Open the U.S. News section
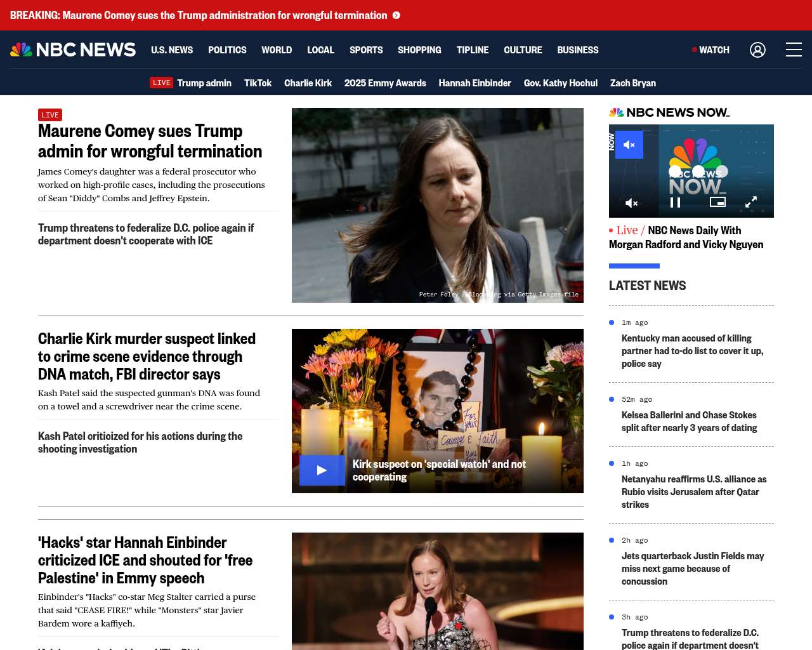 pos(172,50)
